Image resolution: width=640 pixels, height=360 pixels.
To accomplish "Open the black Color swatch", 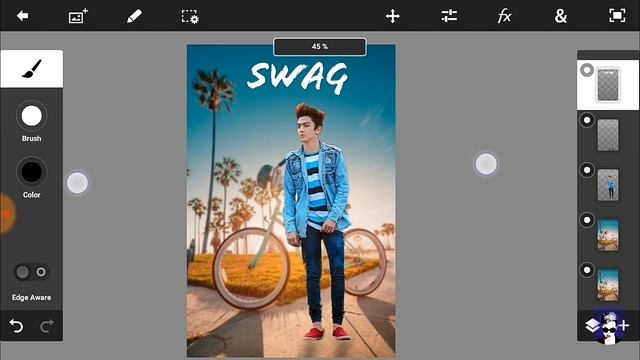I will point(31,172).
